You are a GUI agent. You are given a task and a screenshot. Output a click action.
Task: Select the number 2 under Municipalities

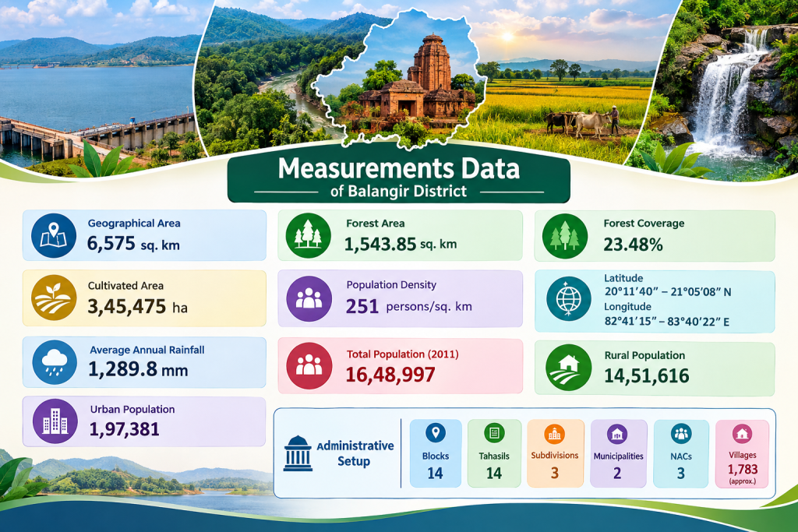pyautogui.click(x=617, y=474)
